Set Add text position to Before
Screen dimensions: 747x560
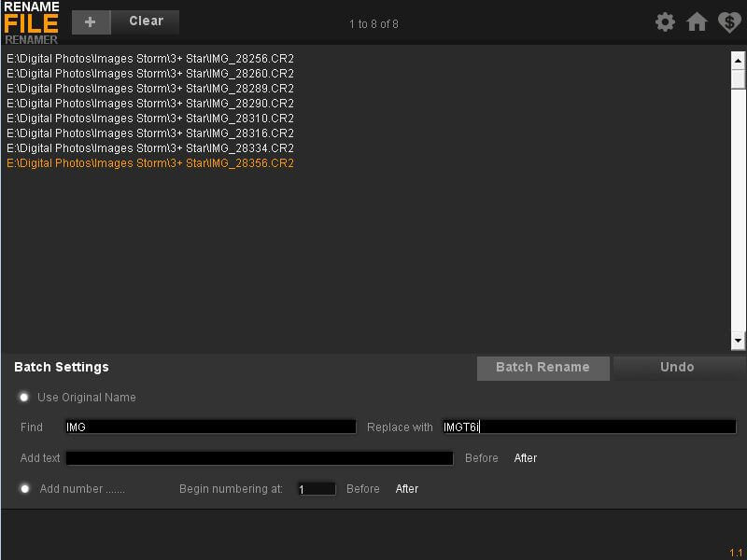pyautogui.click(x=481, y=458)
